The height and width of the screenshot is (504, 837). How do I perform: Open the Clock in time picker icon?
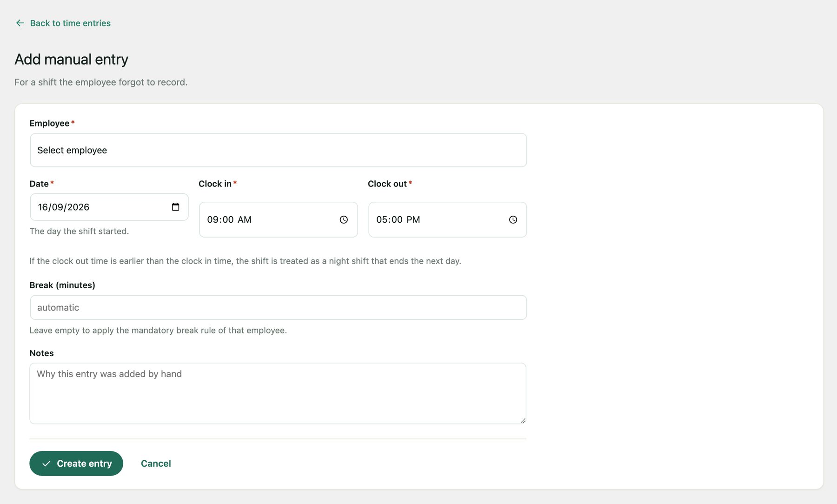[344, 219]
